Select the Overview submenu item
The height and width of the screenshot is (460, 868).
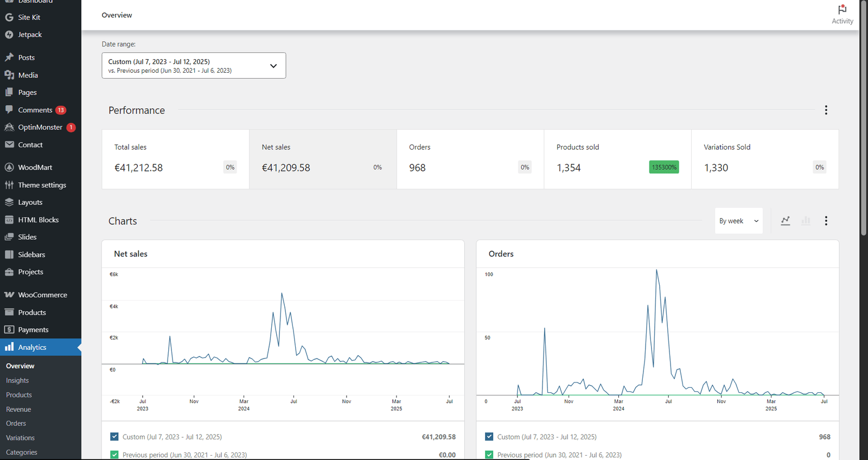pos(20,366)
